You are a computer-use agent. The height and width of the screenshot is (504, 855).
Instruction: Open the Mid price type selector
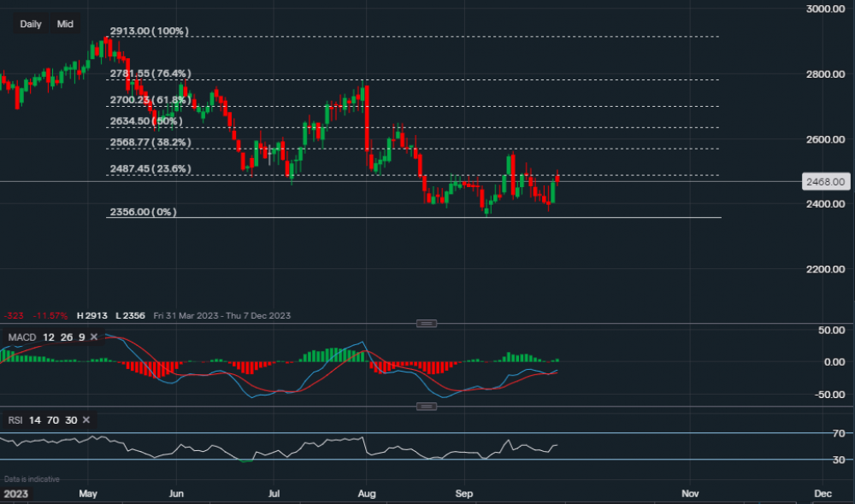(x=65, y=24)
